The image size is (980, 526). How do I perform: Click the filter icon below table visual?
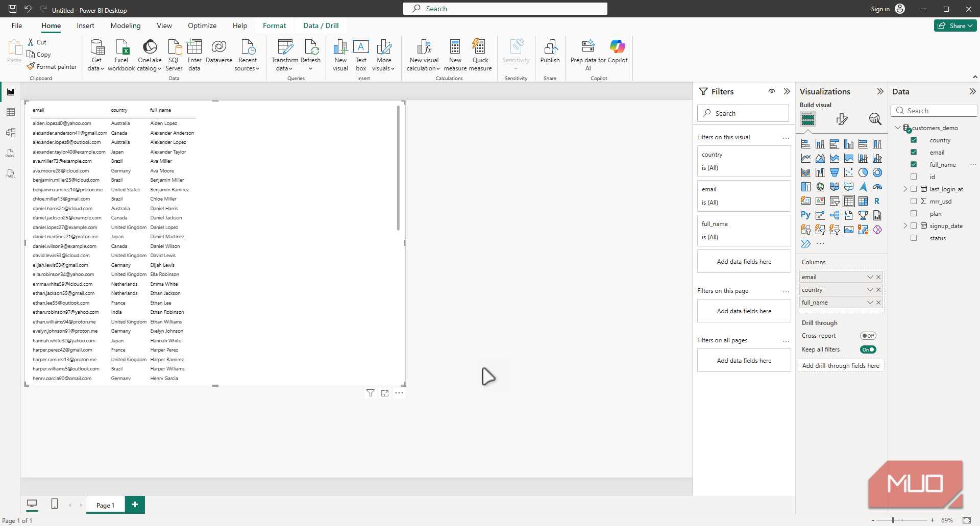[371, 393]
